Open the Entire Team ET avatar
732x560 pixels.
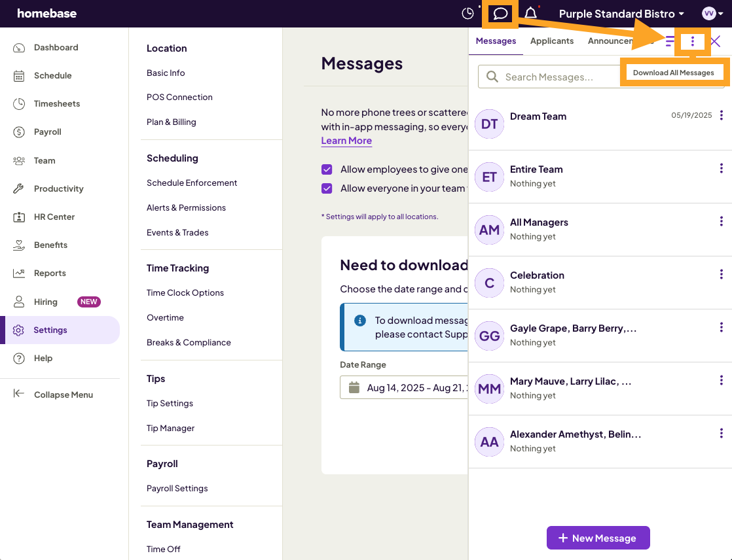[489, 177]
